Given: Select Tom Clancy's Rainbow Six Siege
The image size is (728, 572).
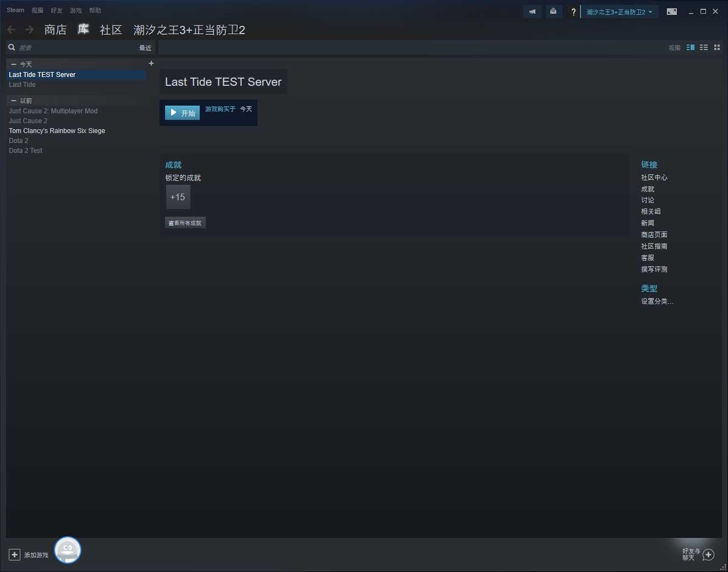Looking at the screenshot, I should 76,131.
